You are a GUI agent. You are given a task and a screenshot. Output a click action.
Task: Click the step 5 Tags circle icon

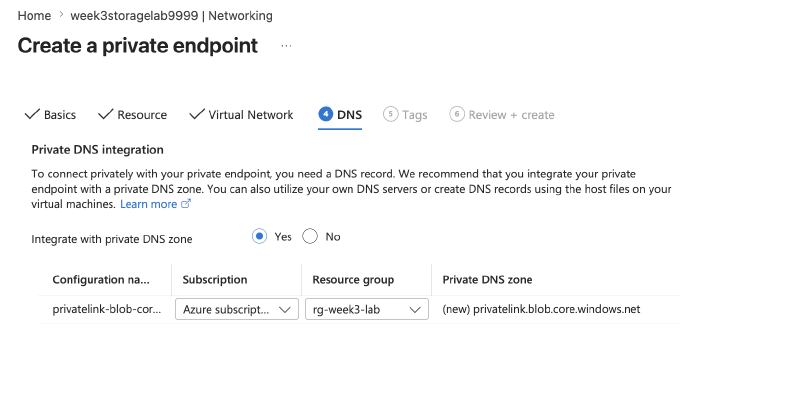(x=390, y=114)
